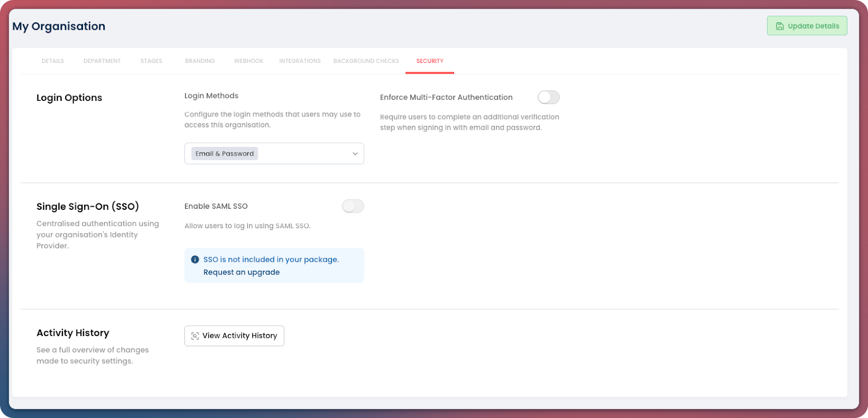
Task: Click the SSO not included notice text
Action: pyautogui.click(x=271, y=260)
